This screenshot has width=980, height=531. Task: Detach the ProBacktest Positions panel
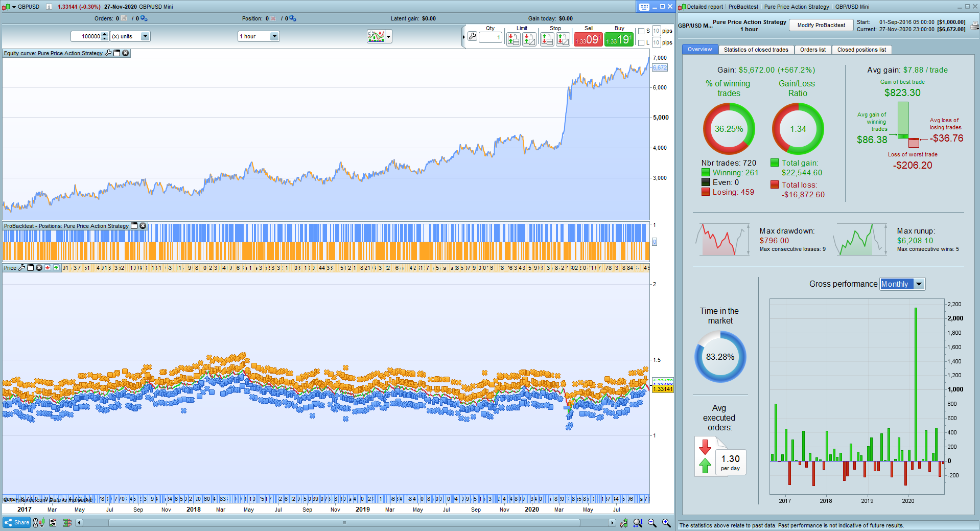pyautogui.click(x=134, y=225)
